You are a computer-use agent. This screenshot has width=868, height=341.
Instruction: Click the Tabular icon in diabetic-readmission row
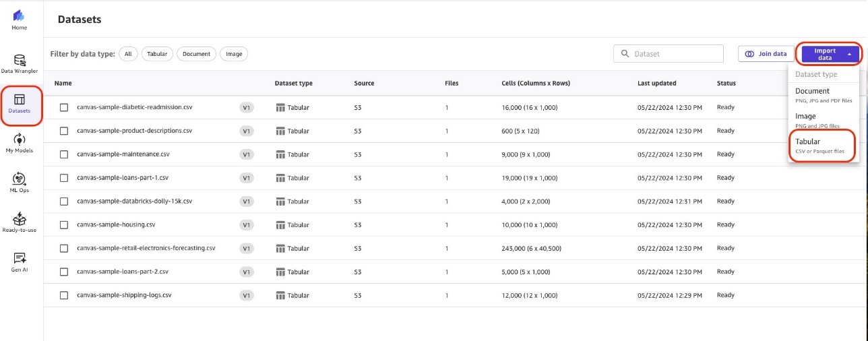[x=280, y=107]
